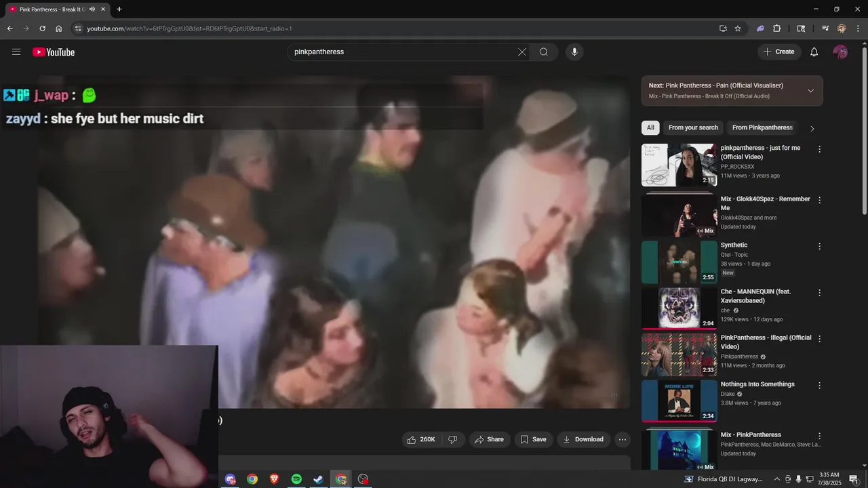View site information icon in address bar
The image size is (868, 488).
coord(78,28)
